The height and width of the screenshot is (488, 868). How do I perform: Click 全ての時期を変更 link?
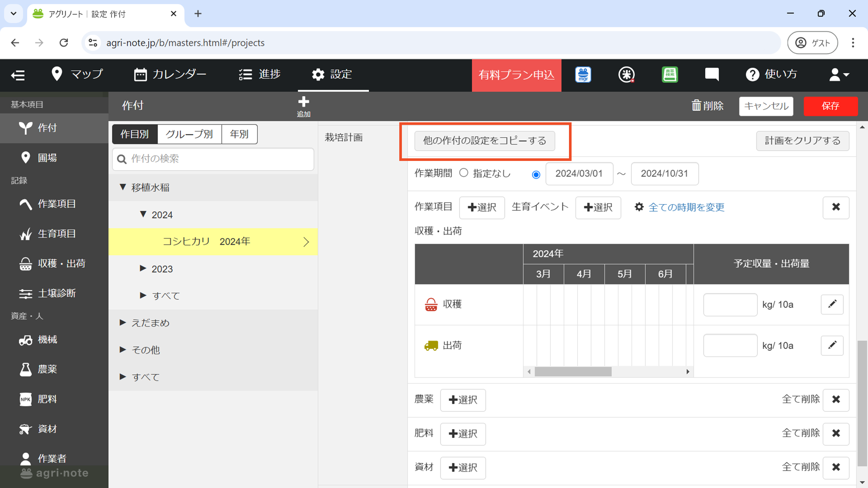pyautogui.click(x=686, y=207)
